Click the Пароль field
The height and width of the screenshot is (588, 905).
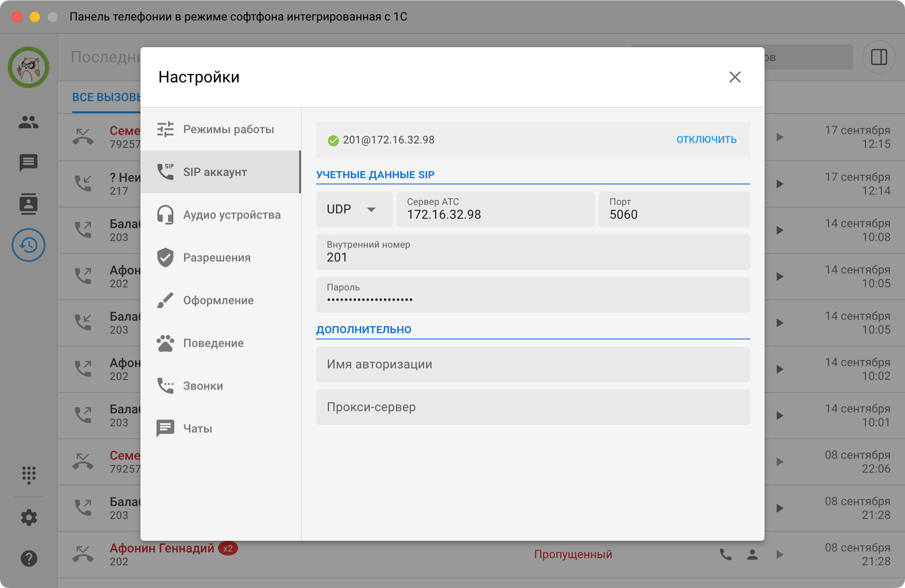point(533,295)
